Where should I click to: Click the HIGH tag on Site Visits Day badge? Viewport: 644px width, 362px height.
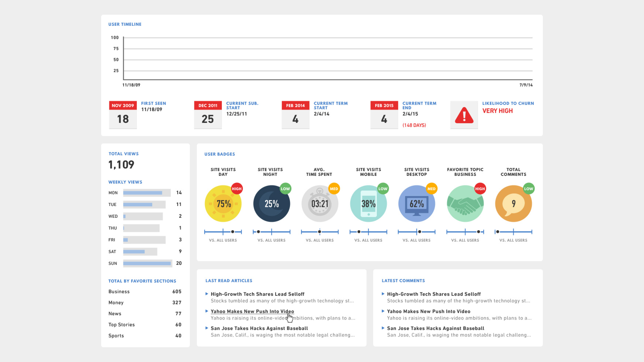pyautogui.click(x=236, y=189)
